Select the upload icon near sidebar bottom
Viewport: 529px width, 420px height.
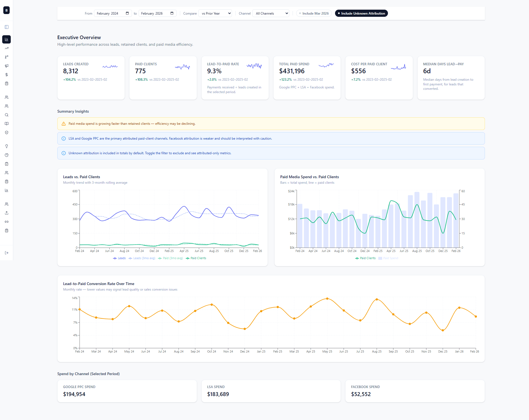click(x=7, y=213)
